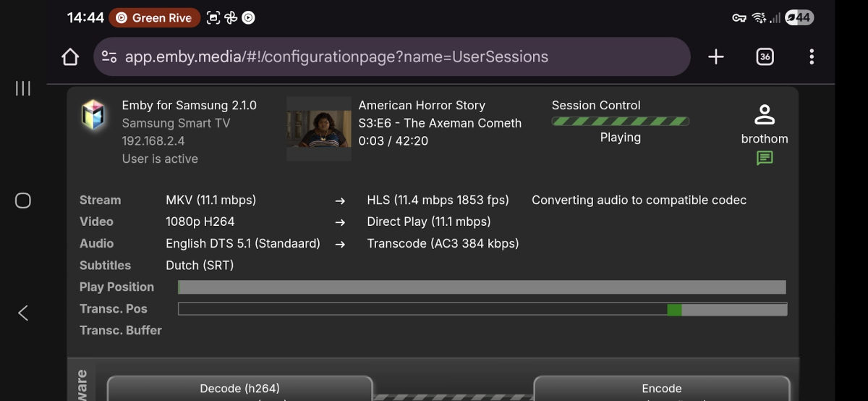This screenshot has width=868, height=401.
Task: Click the brothom user name
Action: [x=765, y=139]
